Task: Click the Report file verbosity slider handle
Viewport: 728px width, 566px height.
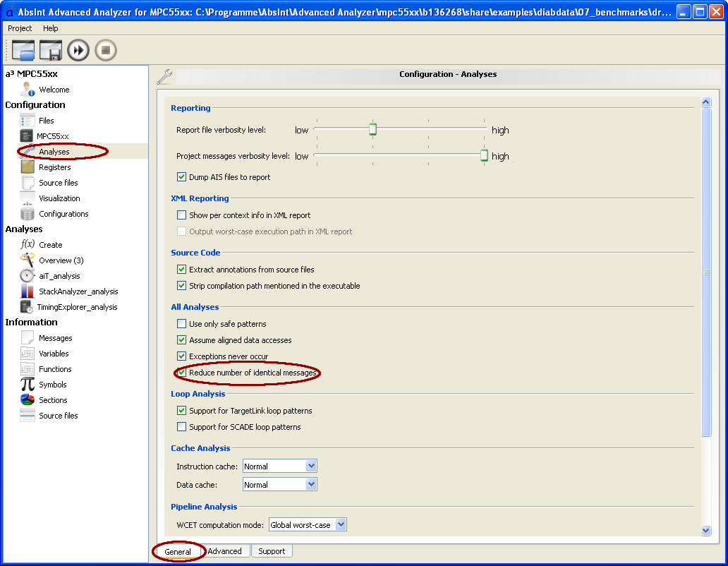Action: click(x=372, y=128)
